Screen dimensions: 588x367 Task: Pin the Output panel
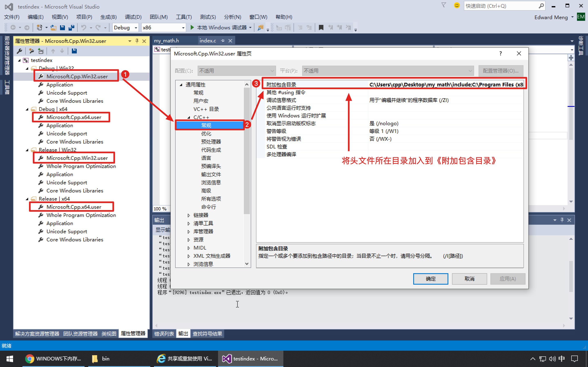(x=562, y=220)
